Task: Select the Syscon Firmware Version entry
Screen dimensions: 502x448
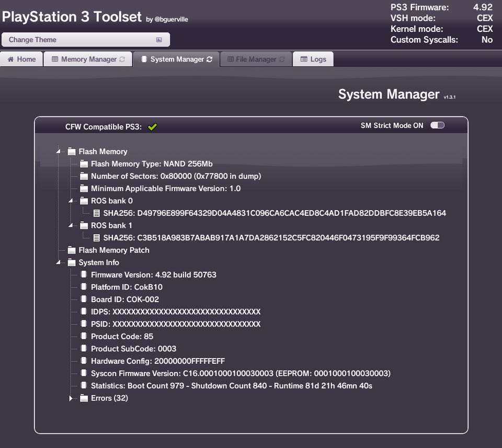Action: (241, 374)
